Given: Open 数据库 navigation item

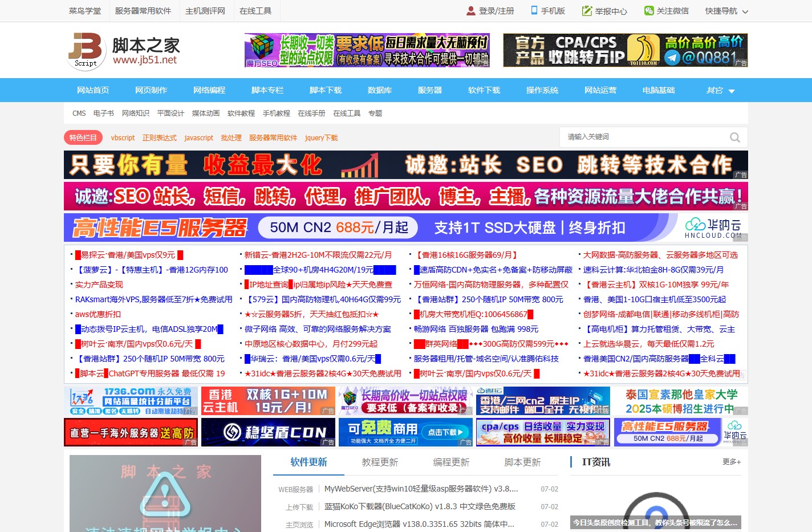Looking at the screenshot, I should [x=380, y=90].
